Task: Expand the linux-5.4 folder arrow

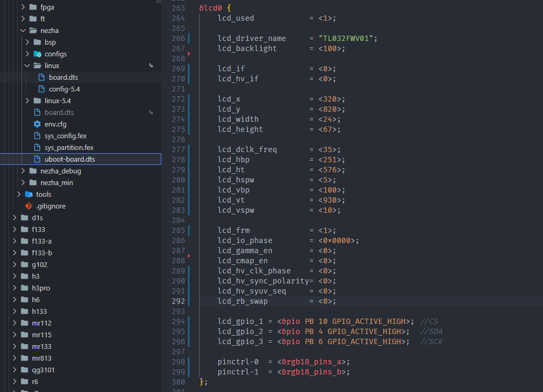Action: (x=28, y=101)
